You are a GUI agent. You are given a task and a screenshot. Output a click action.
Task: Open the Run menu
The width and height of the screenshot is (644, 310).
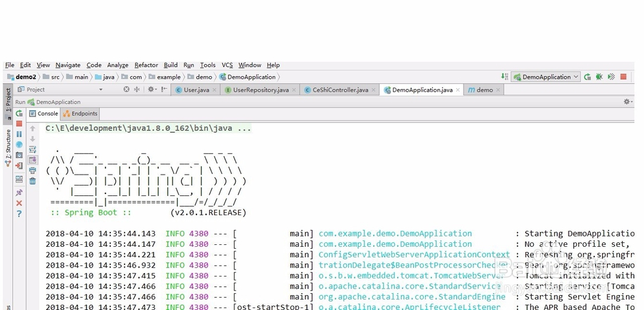pos(189,65)
